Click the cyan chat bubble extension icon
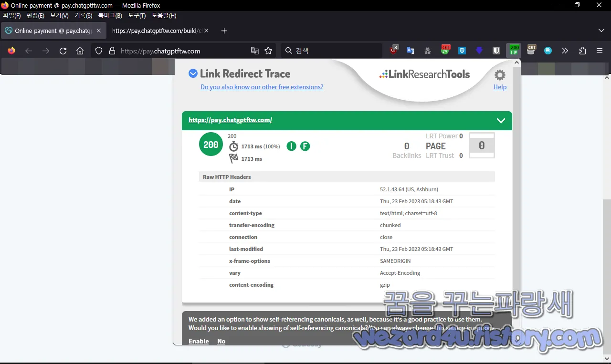The width and height of the screenshot is (611, 364). [x=548, y=51]
